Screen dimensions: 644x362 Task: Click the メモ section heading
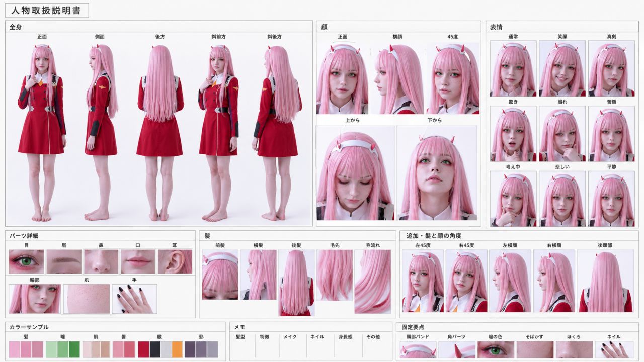(240, 327)
